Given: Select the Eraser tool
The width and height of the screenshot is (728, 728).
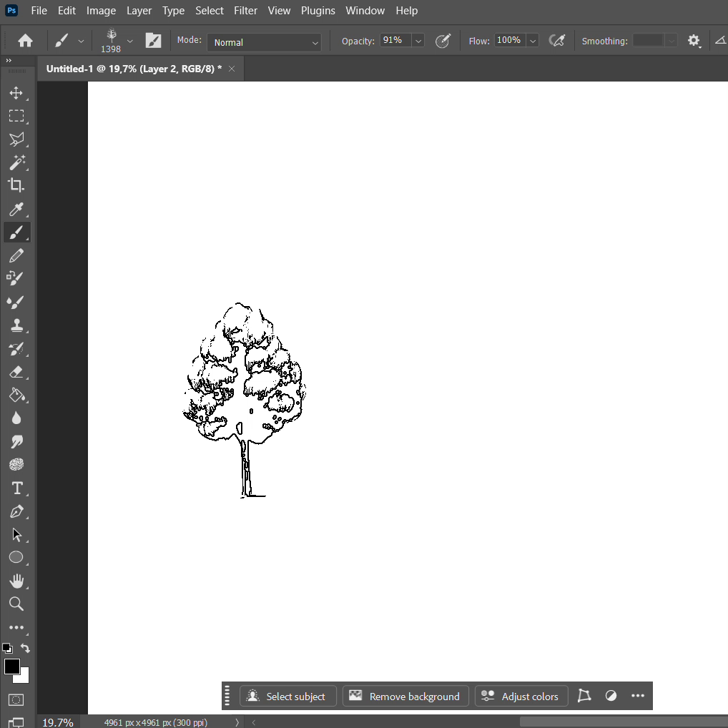Looking at the screenshot, I should click(16, 372).
